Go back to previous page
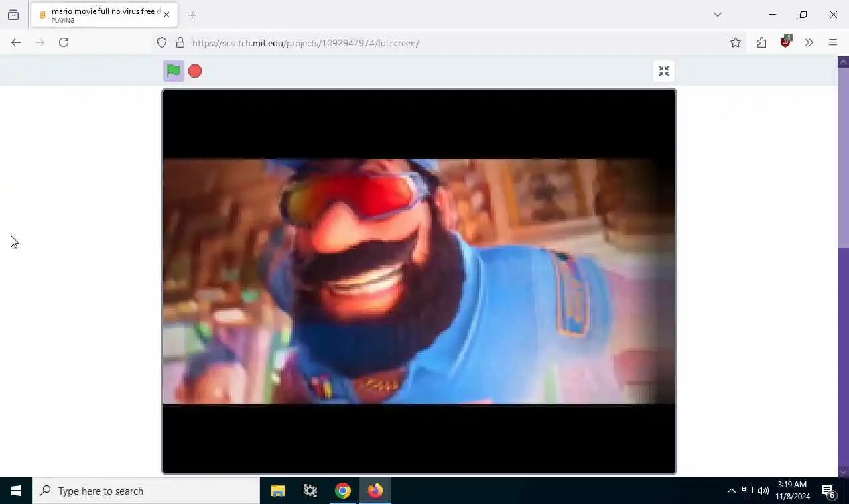849x504 pixels. [x=16, y=42]
